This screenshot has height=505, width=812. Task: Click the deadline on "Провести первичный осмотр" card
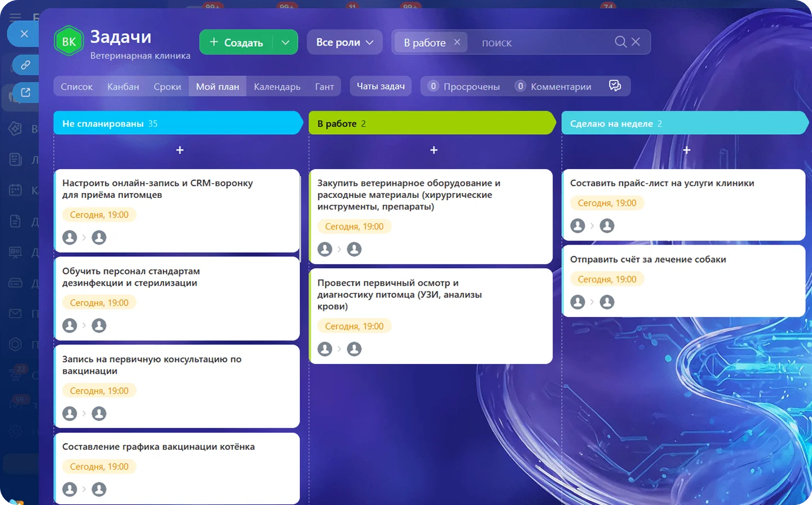pyautogui.click(x=354, y=326)
